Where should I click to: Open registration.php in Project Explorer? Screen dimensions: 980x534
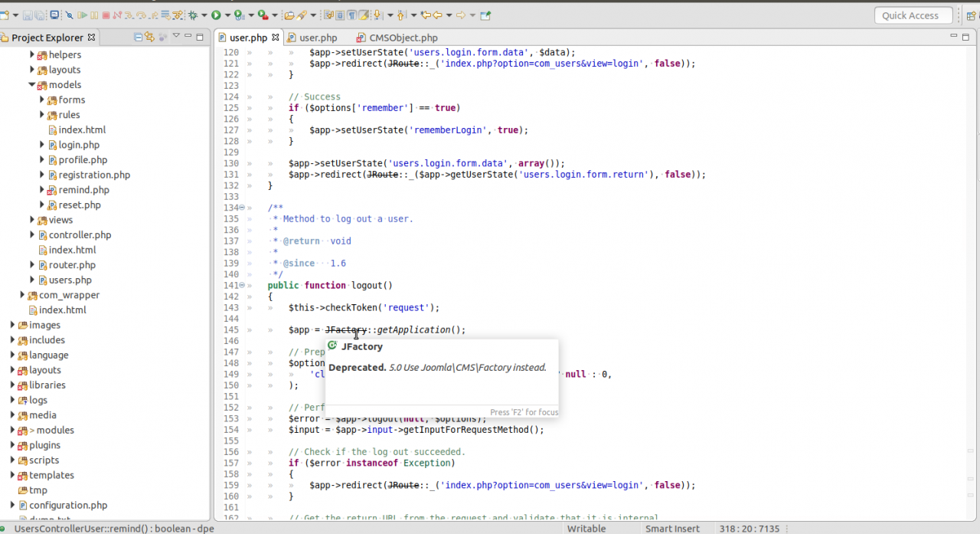point(94,175)
